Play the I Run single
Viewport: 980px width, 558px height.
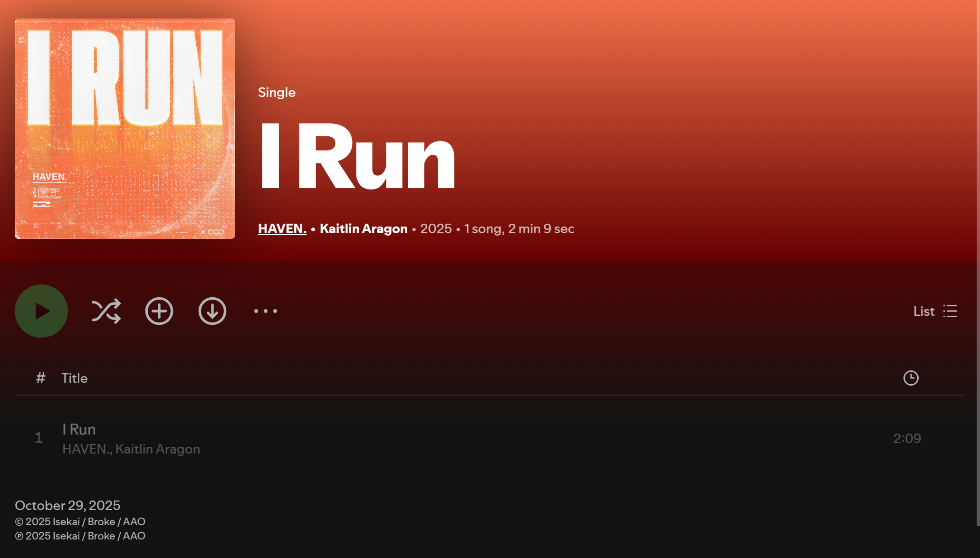(x=41, y=311)
